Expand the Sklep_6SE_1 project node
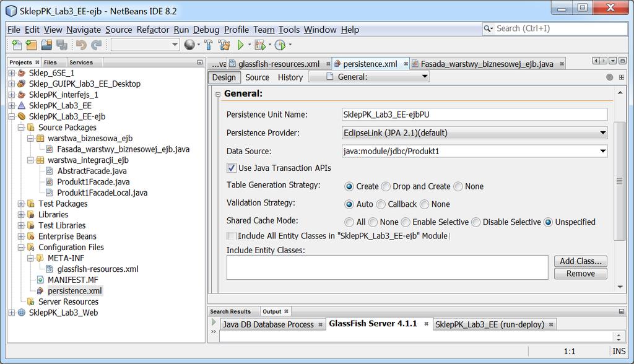 [11, 73]
